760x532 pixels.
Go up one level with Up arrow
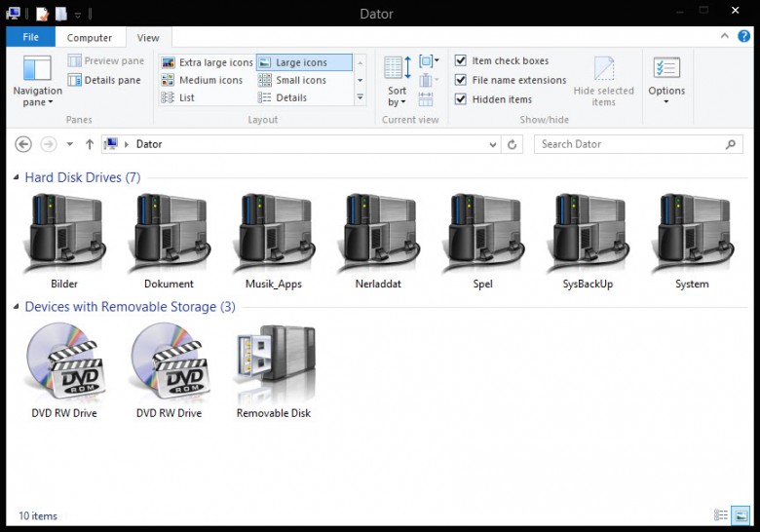(90, 144)
